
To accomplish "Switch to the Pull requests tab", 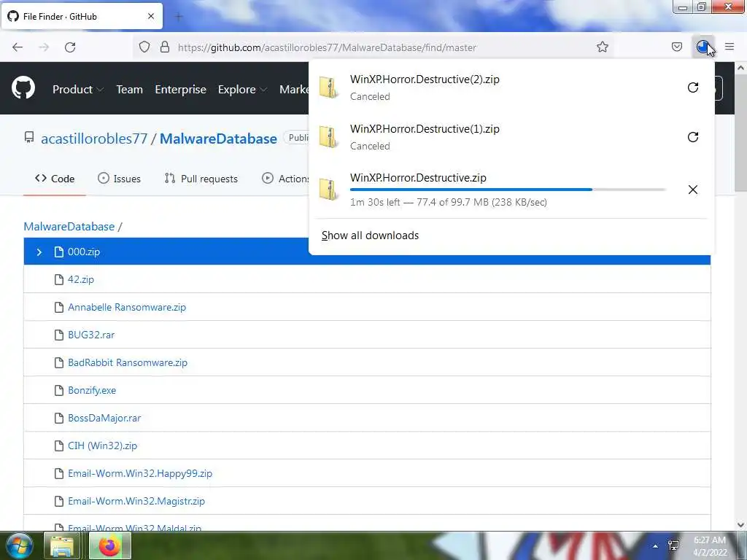I will [x=201, y=179].
